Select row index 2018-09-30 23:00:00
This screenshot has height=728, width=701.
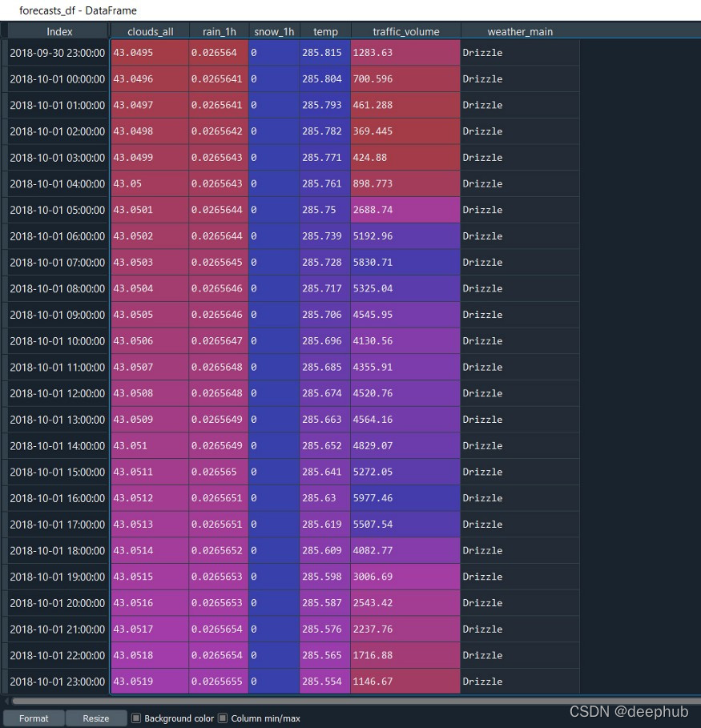point(58,53)
